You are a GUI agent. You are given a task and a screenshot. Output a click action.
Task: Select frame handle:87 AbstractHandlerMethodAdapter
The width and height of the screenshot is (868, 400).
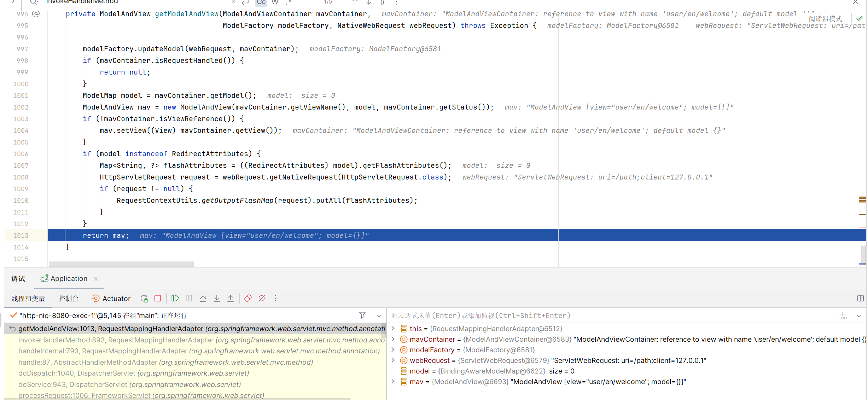coord(195,362)
